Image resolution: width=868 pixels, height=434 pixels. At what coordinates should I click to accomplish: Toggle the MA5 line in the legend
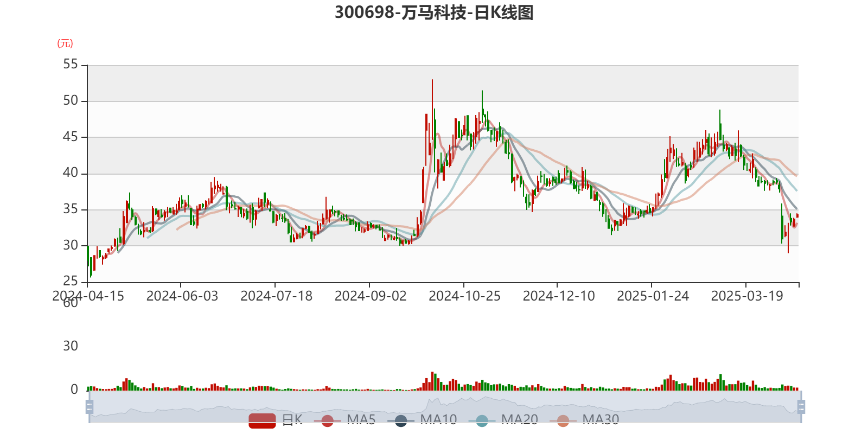tap(345, 420)
